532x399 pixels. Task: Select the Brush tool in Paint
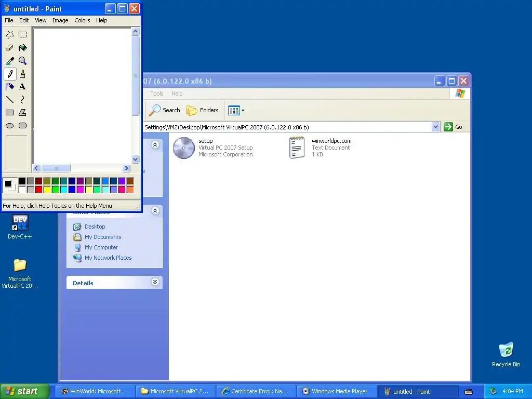(x=23, y=74)
